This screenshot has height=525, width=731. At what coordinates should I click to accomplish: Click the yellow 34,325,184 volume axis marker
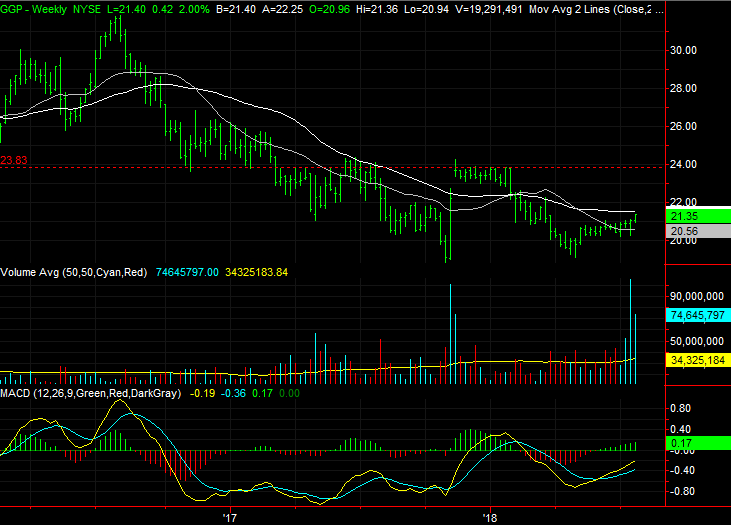[x=698, y=360]
